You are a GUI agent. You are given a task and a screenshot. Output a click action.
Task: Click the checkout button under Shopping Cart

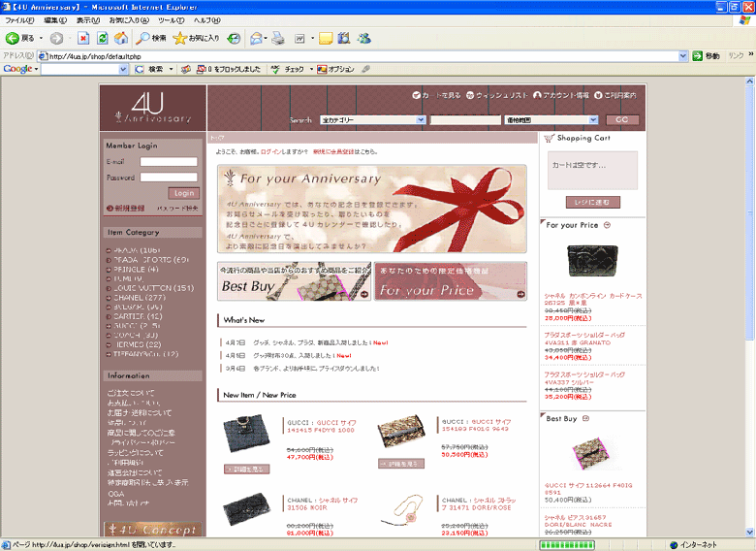click(x=592, y=202)
